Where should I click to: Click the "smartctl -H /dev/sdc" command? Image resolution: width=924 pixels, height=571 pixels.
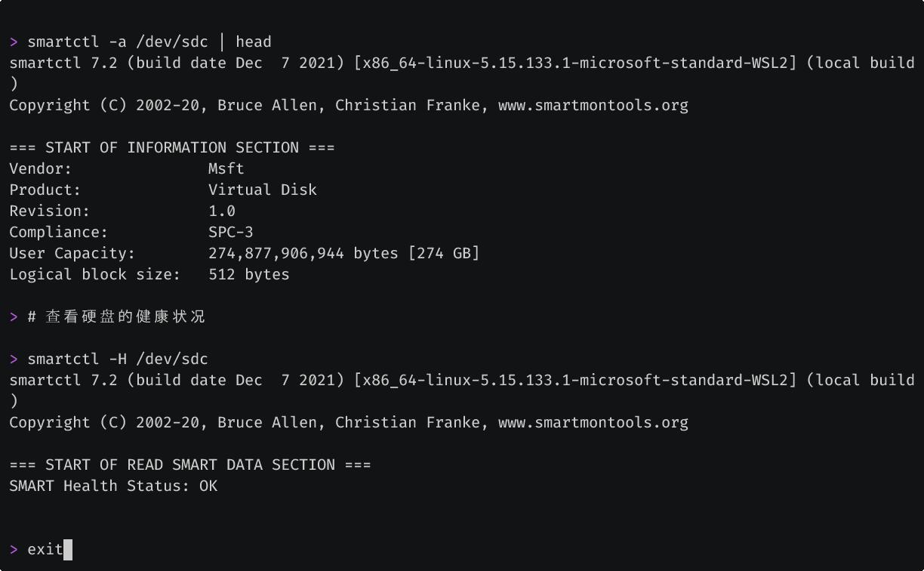[118, 360]
